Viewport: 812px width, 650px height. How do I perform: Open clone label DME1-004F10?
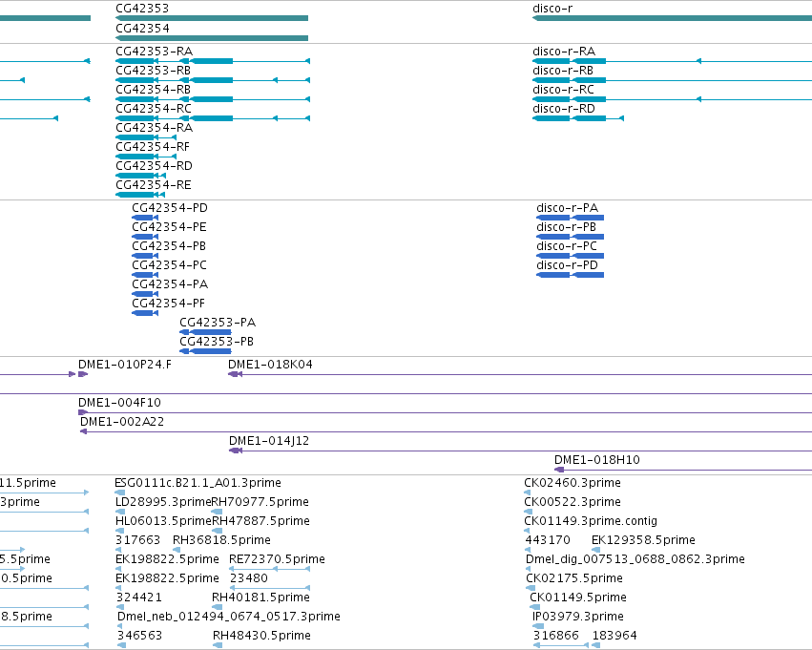(x=119, y=403)
